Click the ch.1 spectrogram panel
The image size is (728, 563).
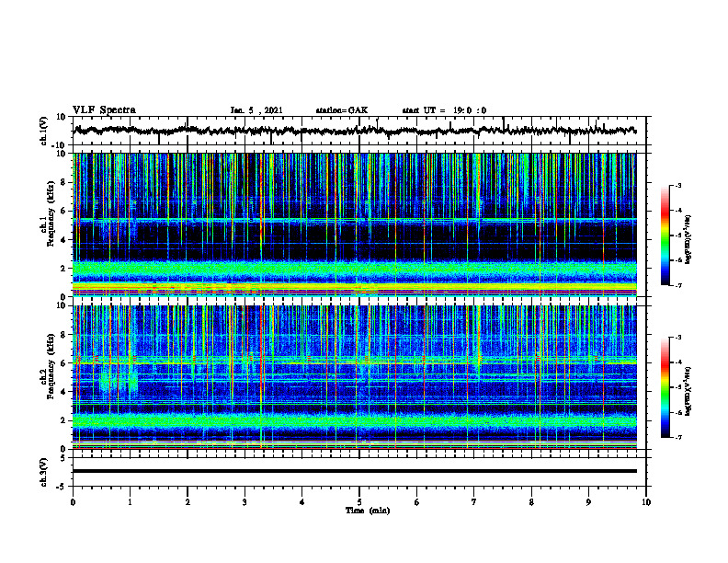355,224
